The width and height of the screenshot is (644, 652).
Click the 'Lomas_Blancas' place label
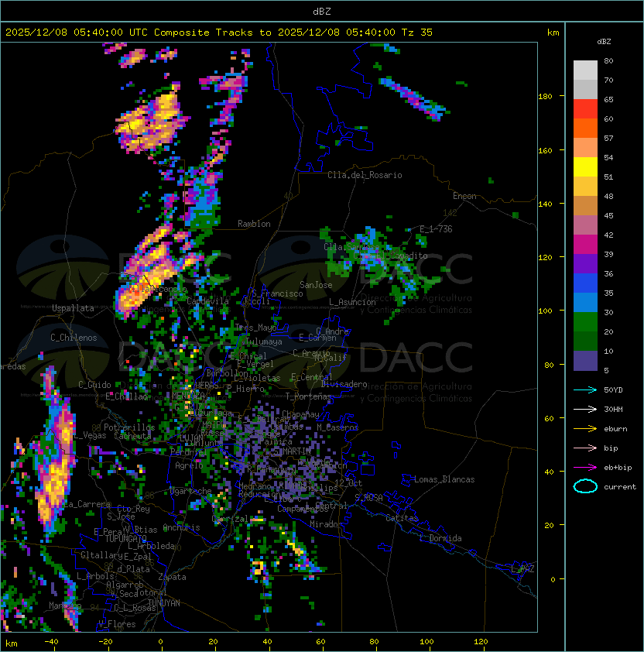point(444,479)
